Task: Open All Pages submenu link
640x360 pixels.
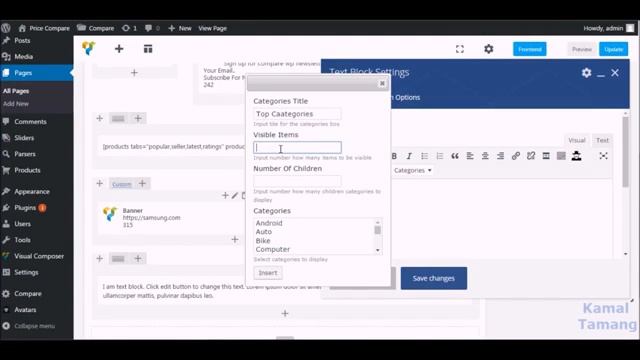Action: pyautogui.click(x=16, y=91)
